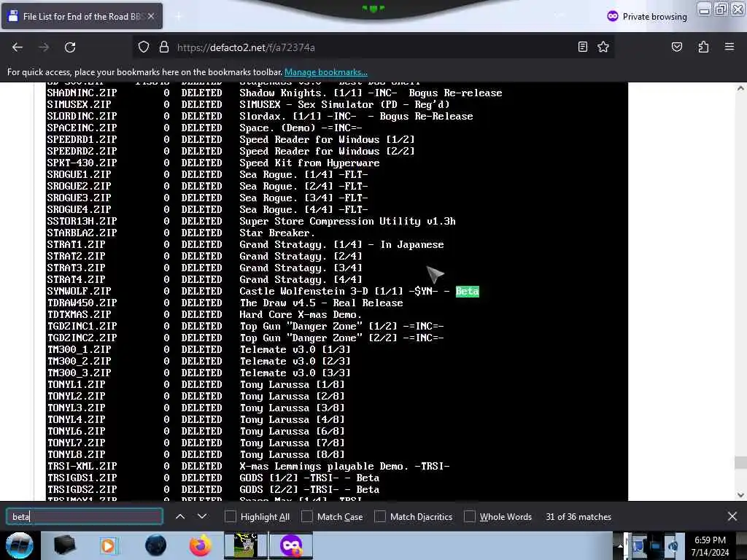Jump to previous find match

[x=180, y=516]
